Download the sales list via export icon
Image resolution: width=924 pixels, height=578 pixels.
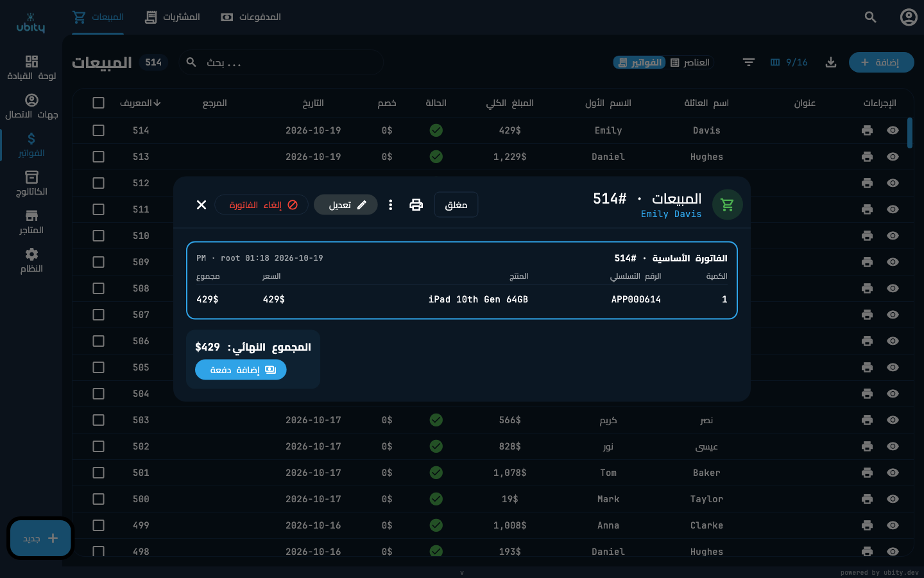[830, 62]
